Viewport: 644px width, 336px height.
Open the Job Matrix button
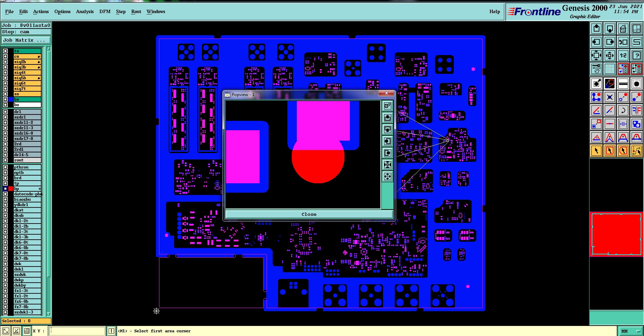tap(26, 40)
